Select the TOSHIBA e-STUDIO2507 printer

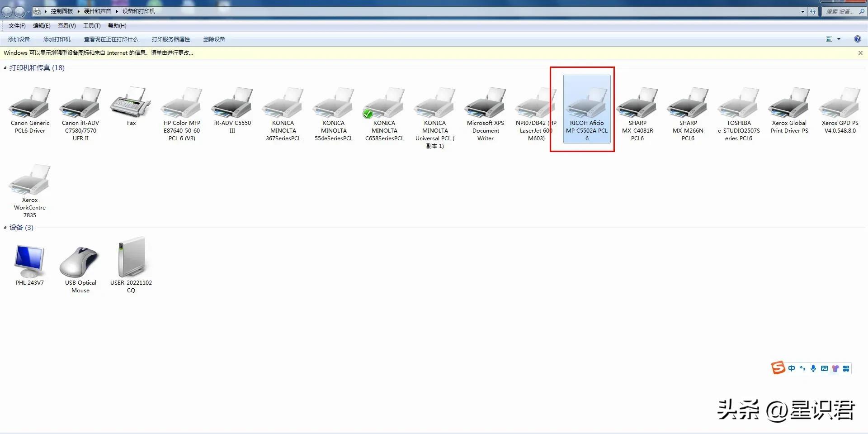(x=739, y=114)
